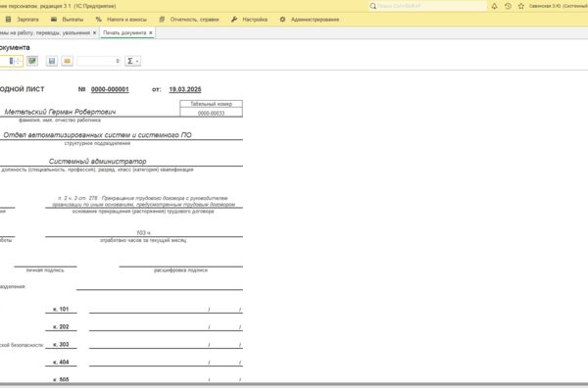This screenshot has height=392, width=588.
Task: Click document number 0000-000001
Action: (x=110, y=89)
